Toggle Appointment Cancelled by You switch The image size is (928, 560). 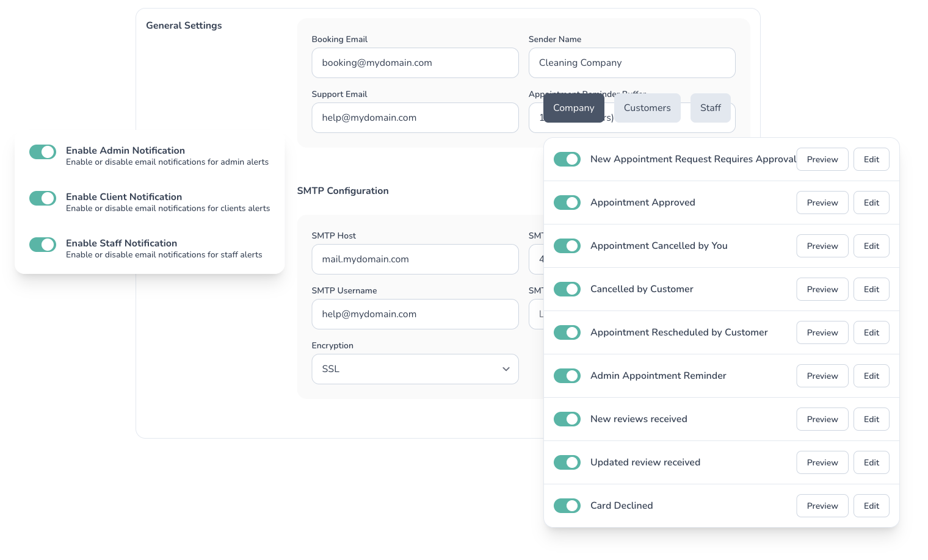(x=567, y=246)
